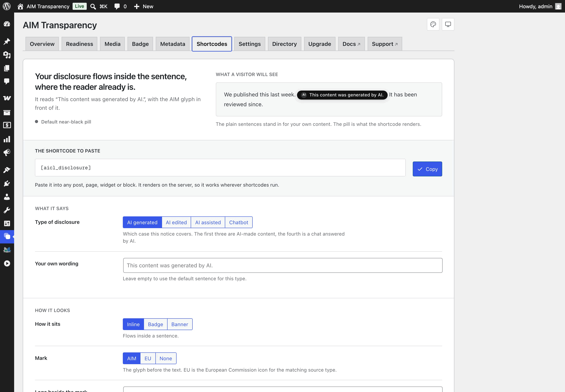Open Users sidebar icon

pyautogui.click(x=7, y=197)
